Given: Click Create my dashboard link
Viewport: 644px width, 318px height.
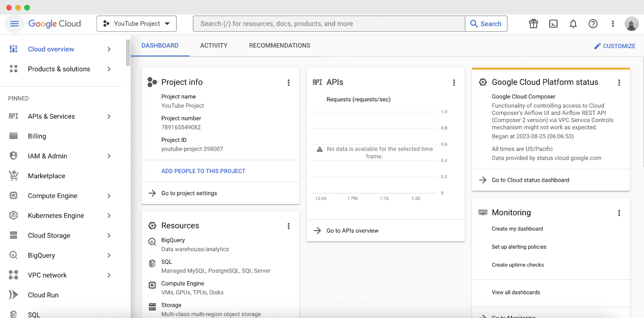Looking at the screenshot, I should (x=517, y=229).
